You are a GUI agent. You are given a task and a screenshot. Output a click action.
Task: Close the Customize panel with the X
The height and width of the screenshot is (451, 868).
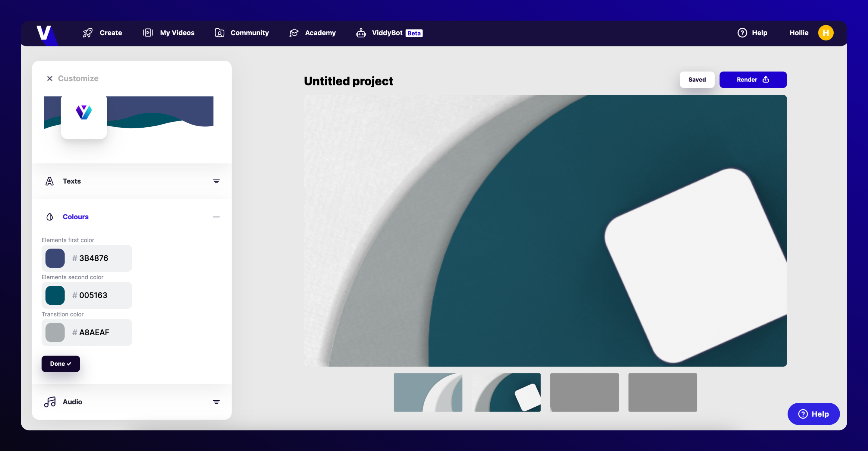(49, 79)
